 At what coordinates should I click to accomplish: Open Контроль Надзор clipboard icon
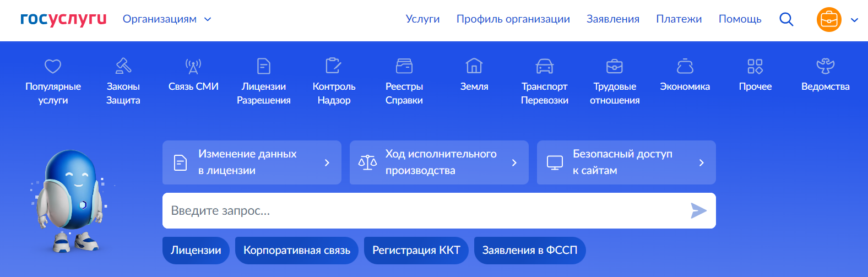point(334,67)
